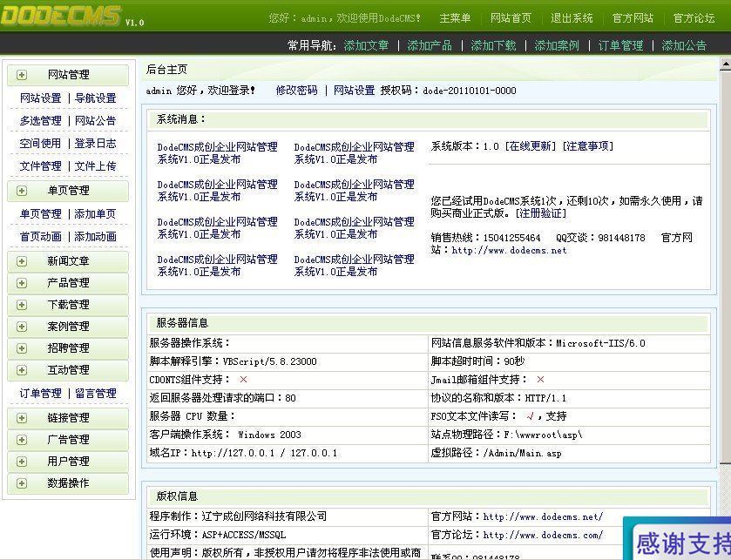The image size is (731, 560).
Task: Open 官方网站 in the top bar
Action: (633, 18)
